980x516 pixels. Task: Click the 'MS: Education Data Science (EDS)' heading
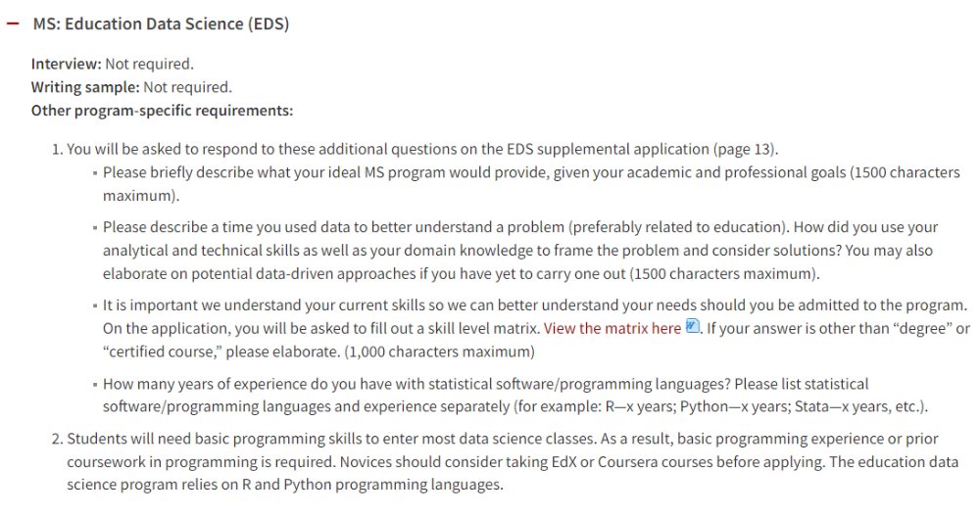coord(162,23)
